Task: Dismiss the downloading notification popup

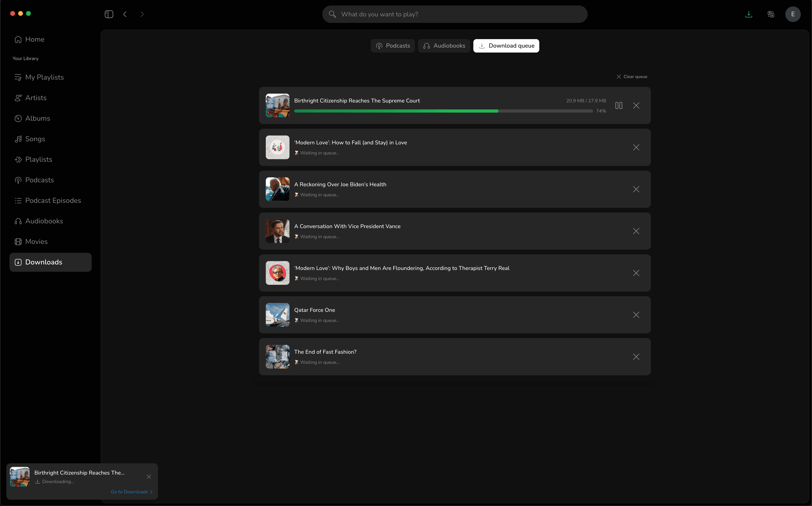Action: pos(149,477)
